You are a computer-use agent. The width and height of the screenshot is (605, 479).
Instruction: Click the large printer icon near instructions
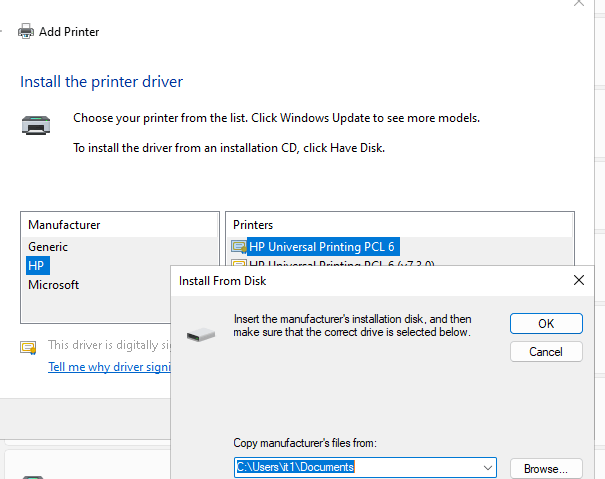pos(36,125)
